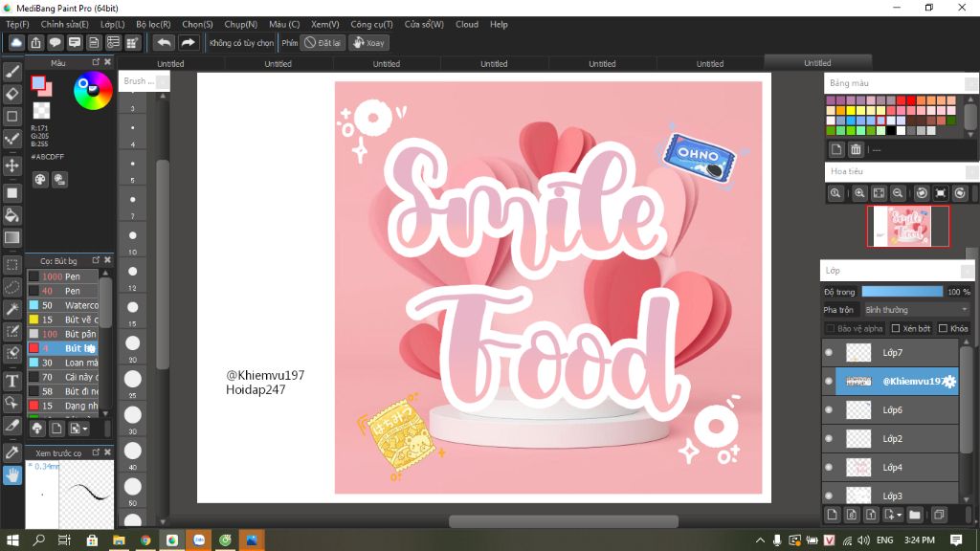Hide layer Lớp2

coord(829,438)
